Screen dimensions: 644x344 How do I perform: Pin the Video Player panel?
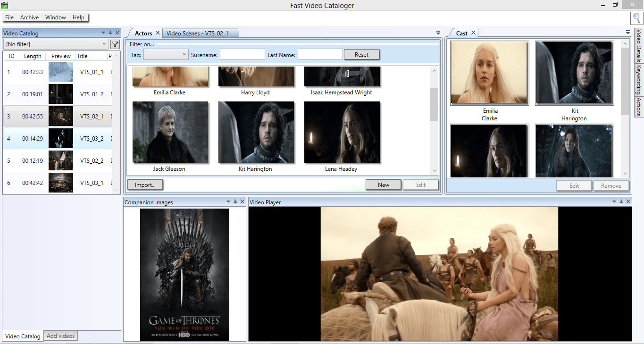tap(621, 202)
